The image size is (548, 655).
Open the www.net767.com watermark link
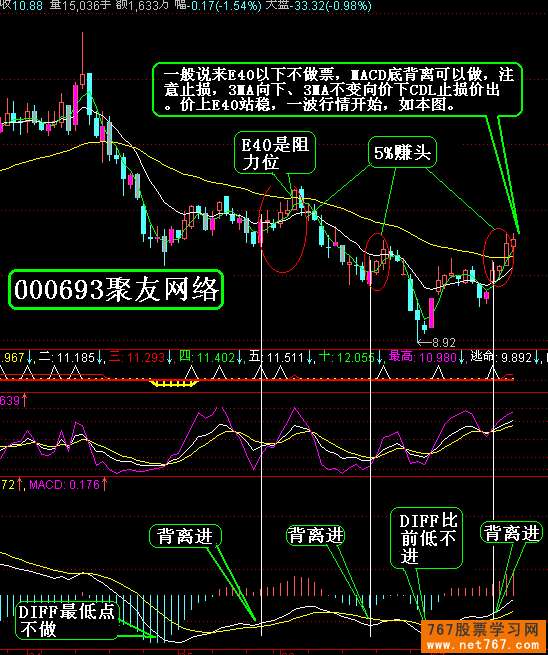pyautogui.click(x=487, y=645)
